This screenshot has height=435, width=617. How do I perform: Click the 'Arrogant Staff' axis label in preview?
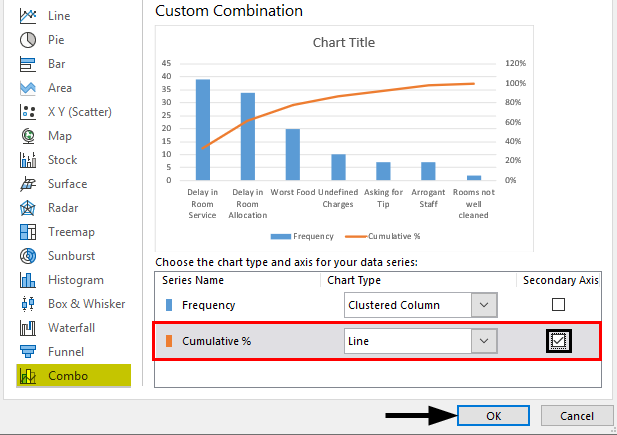pos(428,198)
